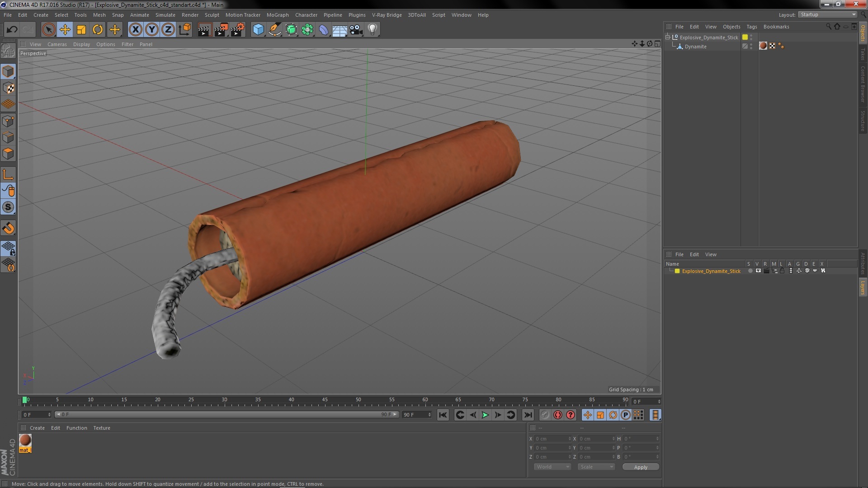Add a Cube primitive object
The image size is (868, 488).
(258, 30)
